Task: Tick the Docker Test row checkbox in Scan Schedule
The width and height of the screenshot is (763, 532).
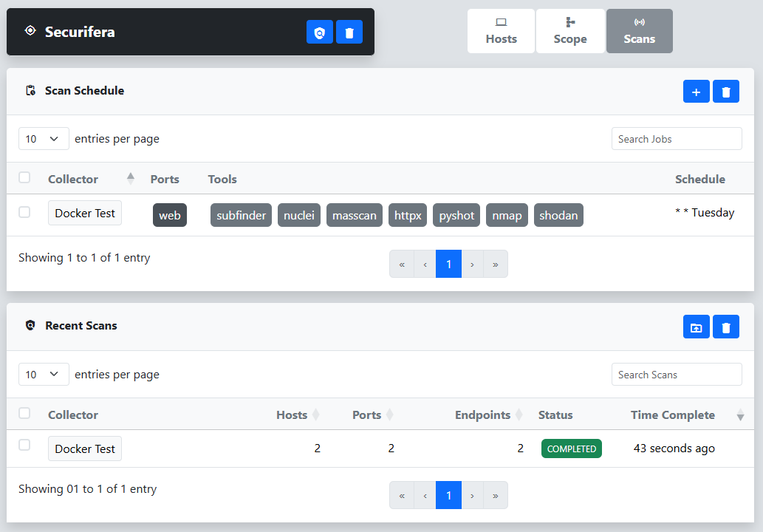Action: pyautogui.click(x=24, y=212)
